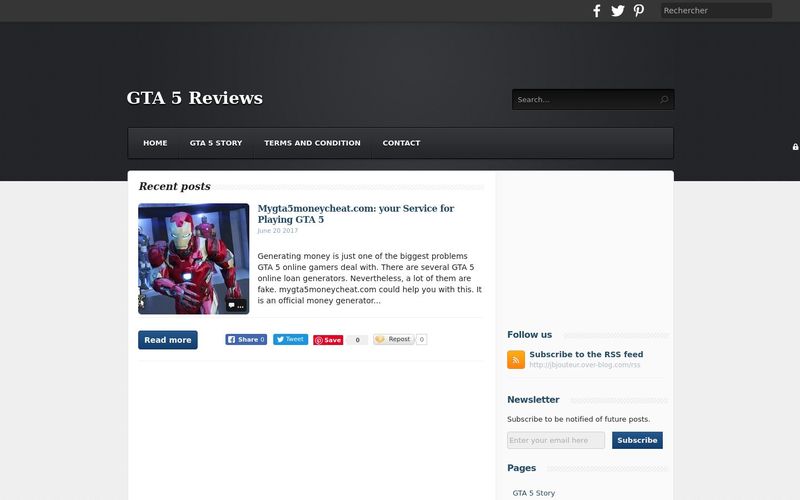This screenshot has width=800, height=500.
Task: Tweet the post via Tweet button
Action: pyautogui.click(x=290, y=339)
